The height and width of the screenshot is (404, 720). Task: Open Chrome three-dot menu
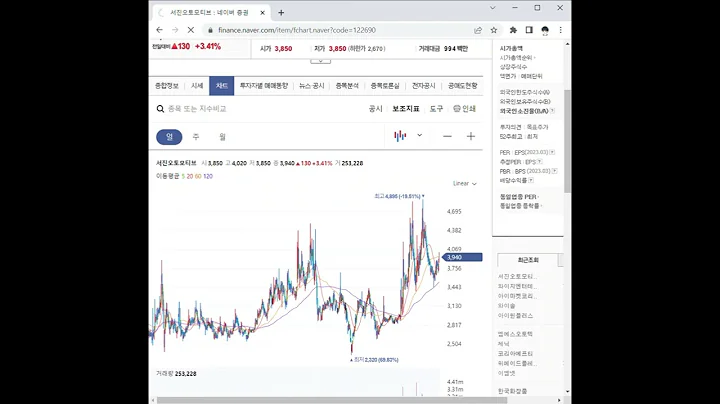tap(560, 30)
